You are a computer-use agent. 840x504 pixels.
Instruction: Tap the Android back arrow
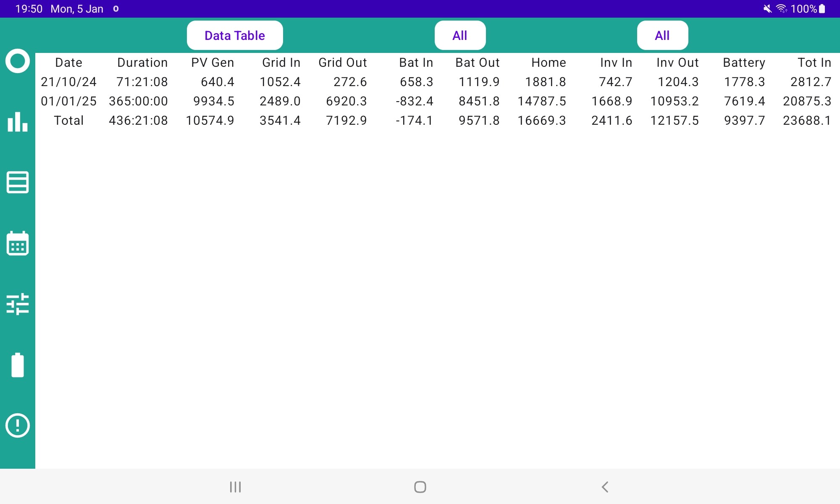[605, 487]
